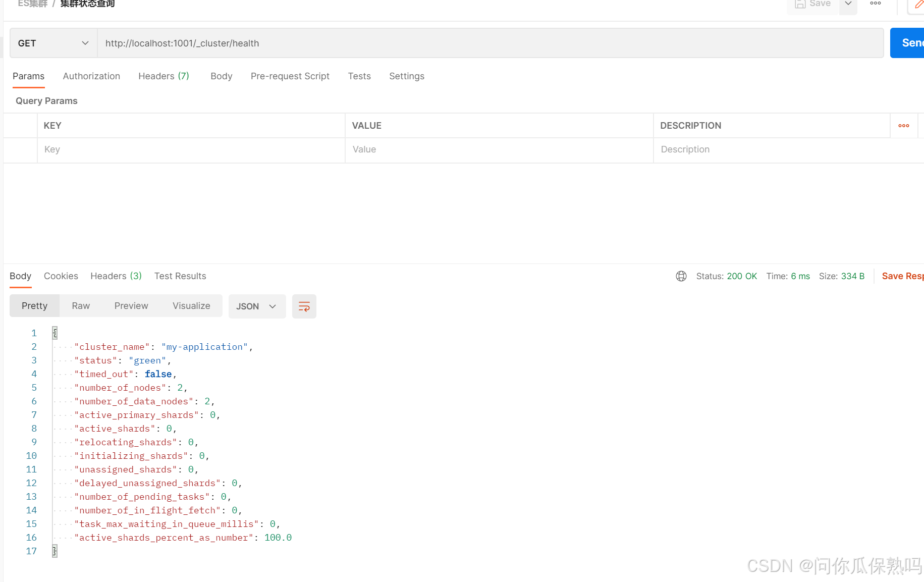Open the GET method dropdown
Viewport: 924px width, 582px height.
click(x=53, y=43)
